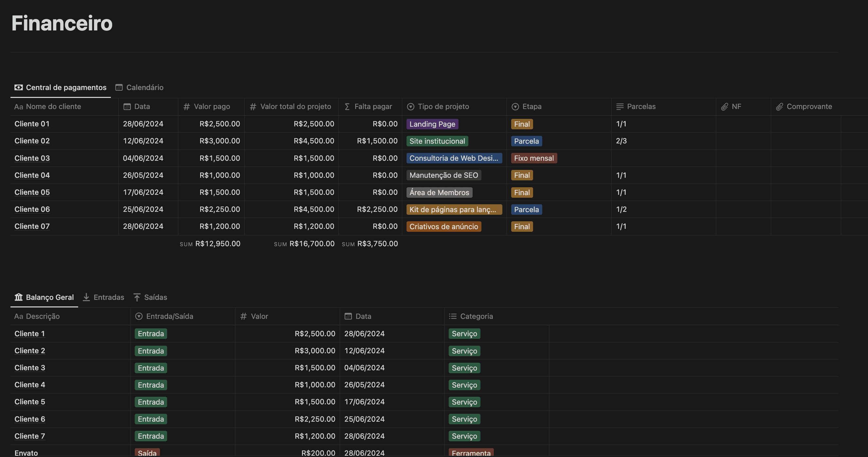Click the download arrow icon for Entradas
The image size is (868, 457).
pos(86,297)
